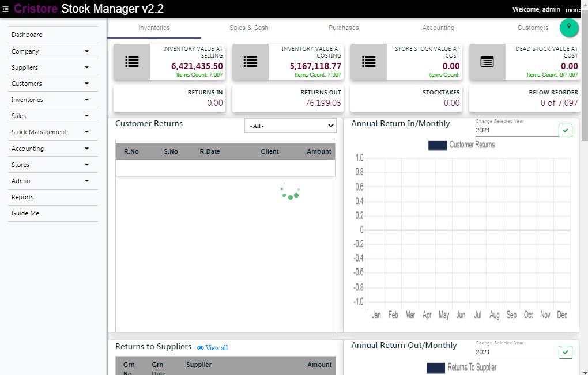The image size is (588, 375).
Task: Toggle the Customer Returns chart legend
Action: pyautogui.click(x=438, y=145)
